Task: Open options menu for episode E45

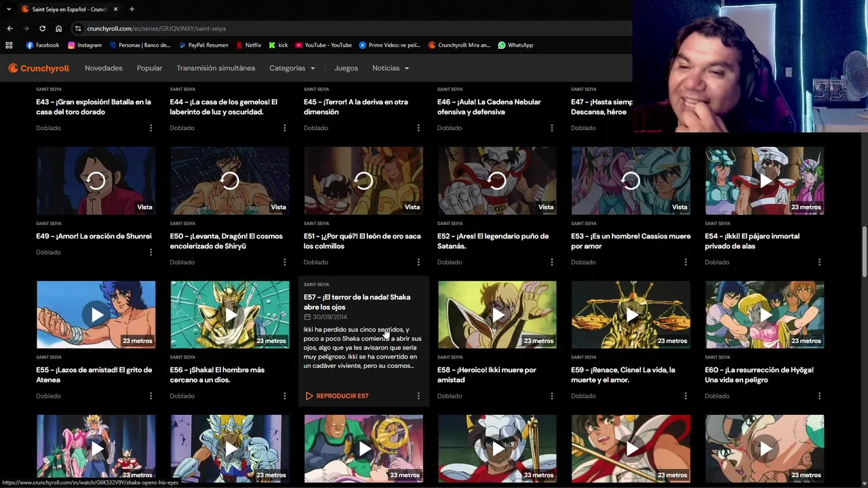Action: 418,128
